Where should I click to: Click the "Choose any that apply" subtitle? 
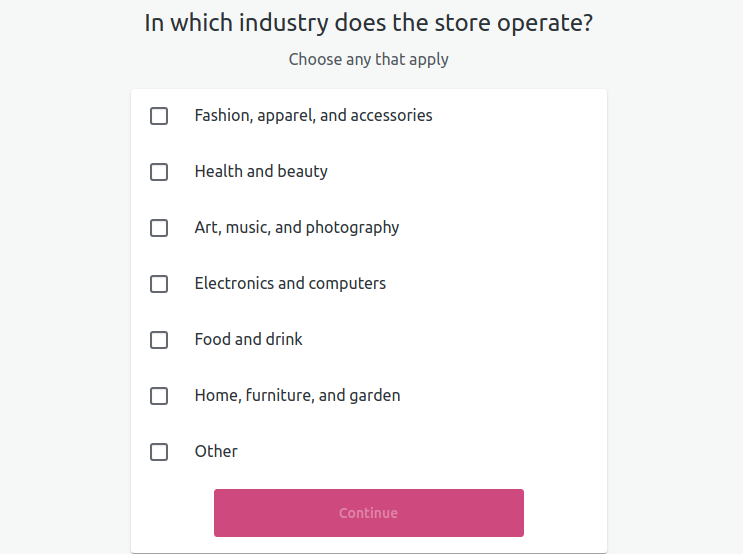coord(368,59)
